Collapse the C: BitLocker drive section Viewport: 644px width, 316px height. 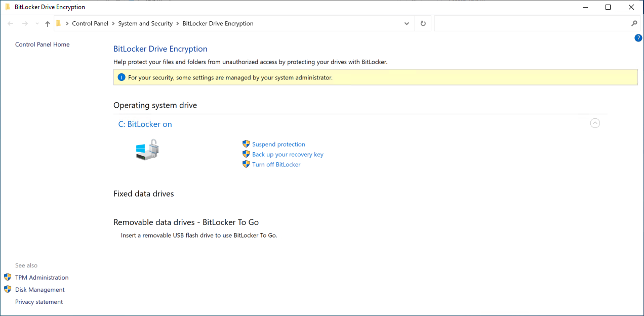coord(595,123)
